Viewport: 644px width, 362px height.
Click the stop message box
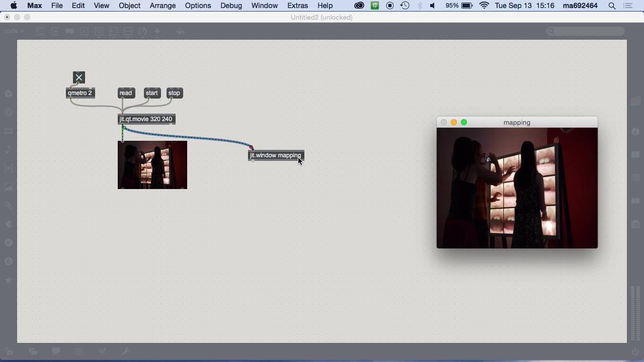(x=174, y=93)
